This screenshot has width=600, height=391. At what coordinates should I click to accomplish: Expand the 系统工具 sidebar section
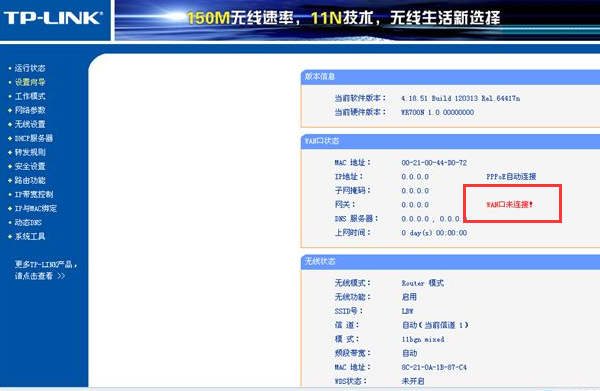[30, 236]
